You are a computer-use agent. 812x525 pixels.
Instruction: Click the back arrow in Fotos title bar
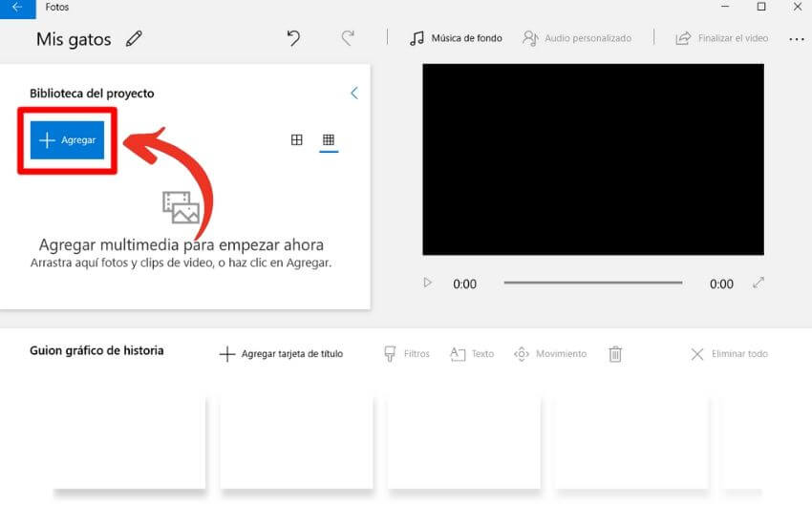(x=17, y=8)
